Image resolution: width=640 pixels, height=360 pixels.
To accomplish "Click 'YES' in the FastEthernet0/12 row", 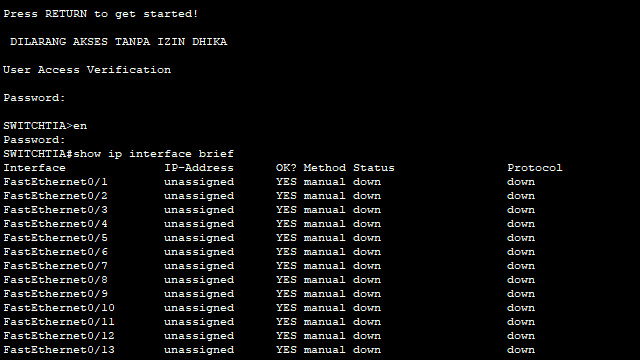I will click(286, 336).
